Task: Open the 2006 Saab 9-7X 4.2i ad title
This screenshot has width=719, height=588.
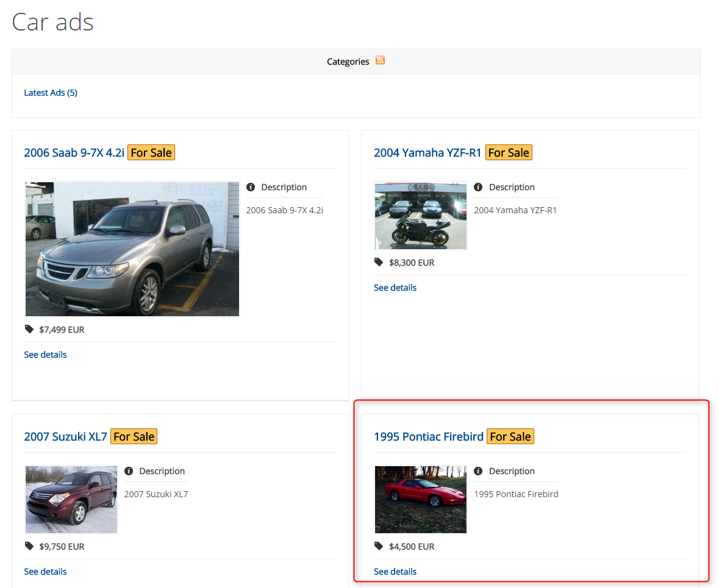Action: 74,152
